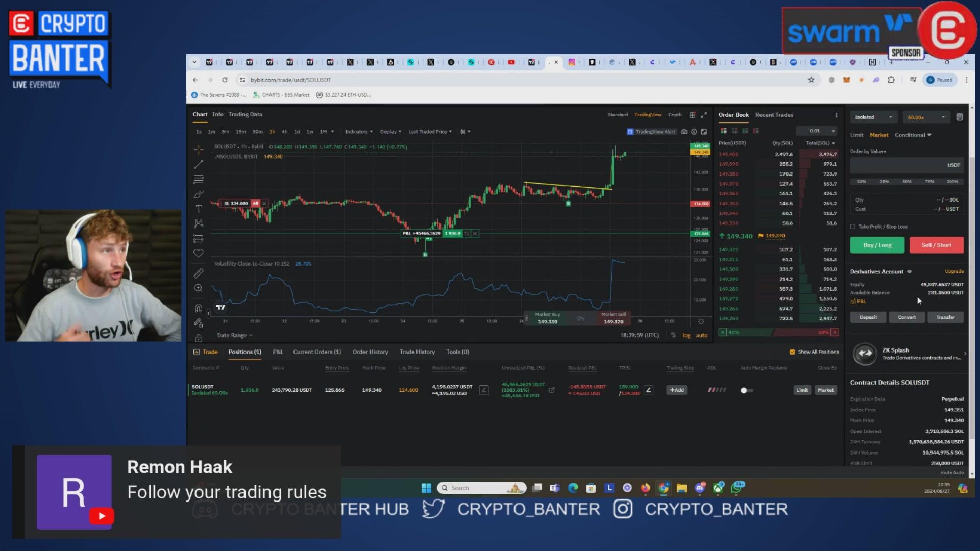Open Current Orders (1) tab
Viewport: 980px width, 551px height.
317,352
